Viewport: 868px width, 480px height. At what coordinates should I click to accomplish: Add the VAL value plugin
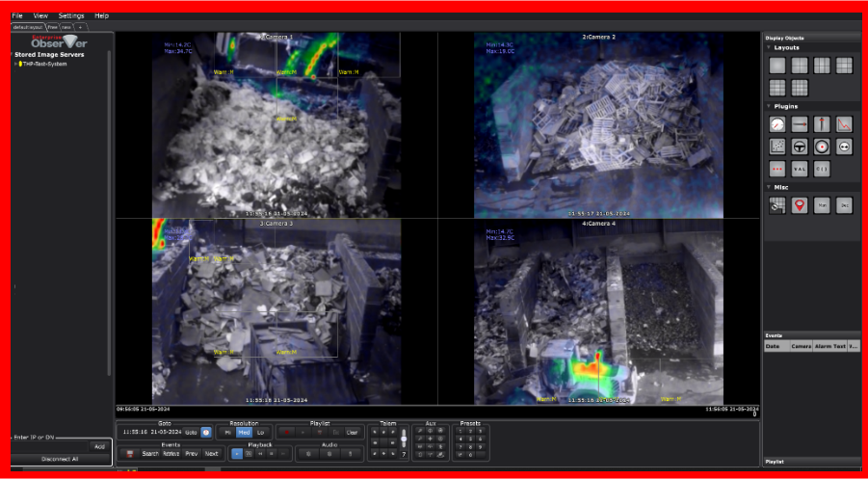pyautogui.click(x=800, y=169)
